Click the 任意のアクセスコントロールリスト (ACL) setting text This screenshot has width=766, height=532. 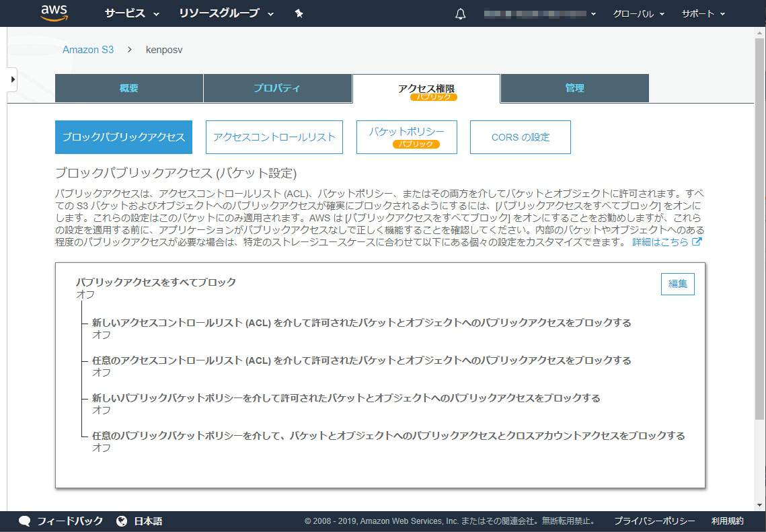pyautogui.click(x=362, y=360)
